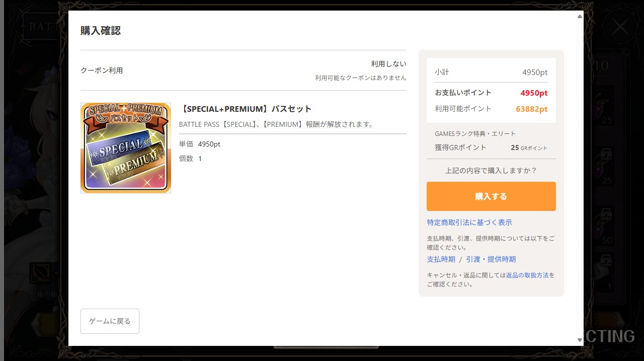Confirm purchase with 購入する button
Image resolution: width=644 pixels, height=361 pixels.
[x=491, y=196]
